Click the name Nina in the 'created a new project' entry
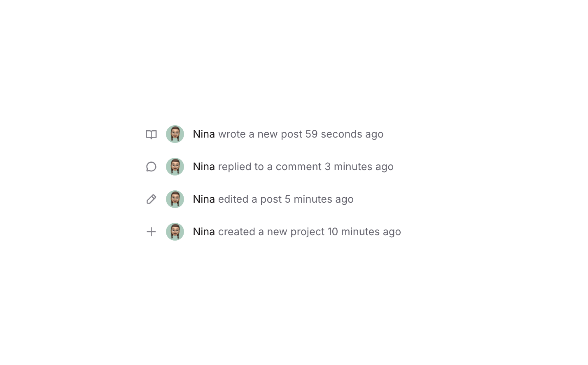 pyautogui.click(x=204, y=232)
